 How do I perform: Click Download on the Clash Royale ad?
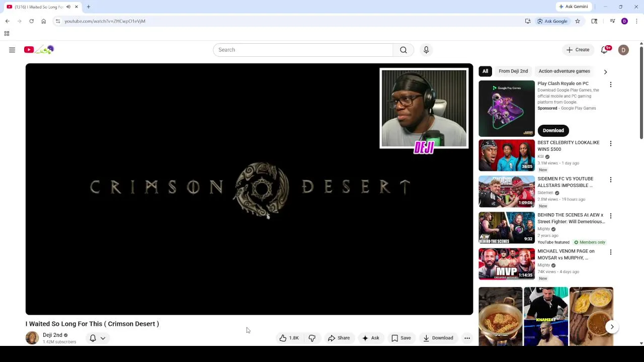click(553, 130)
